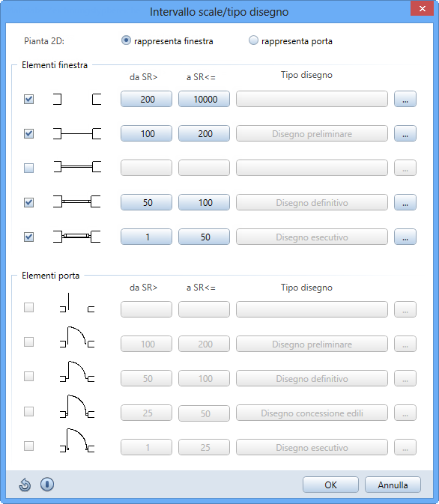The height and width of the screenshot is (504, 439).
Task: Click the Annulla button
Action: [x=393, y=485]
